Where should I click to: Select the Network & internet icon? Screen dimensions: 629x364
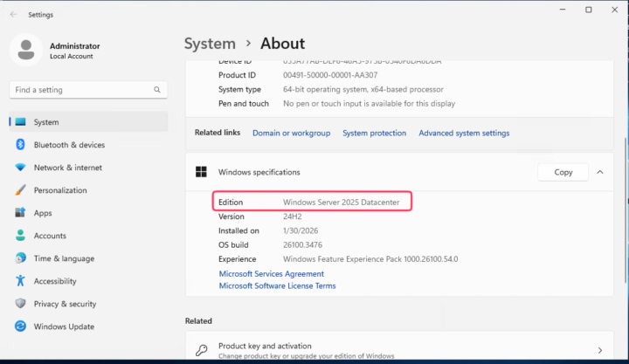(x=20, y=168)
